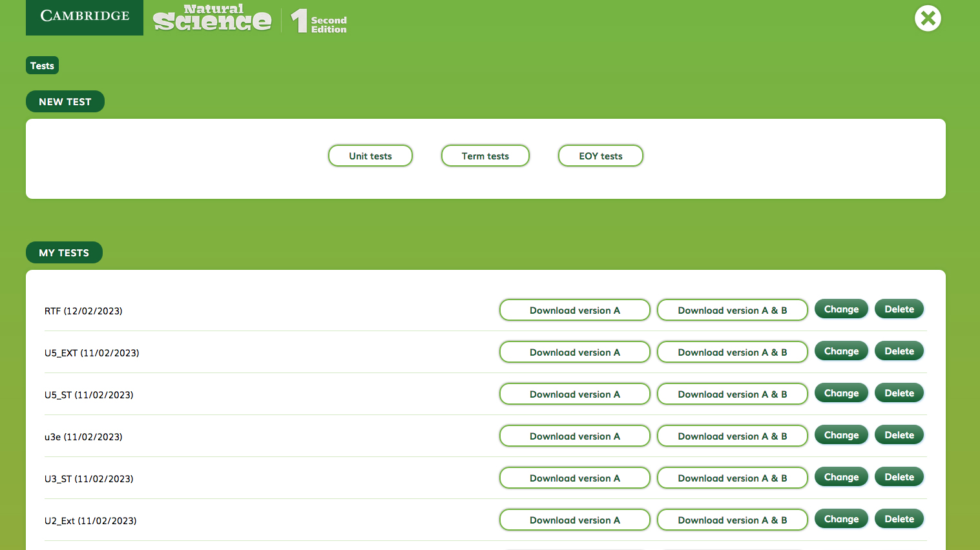The height and width of the screenshot is (550, 980).
Task: Close the tests panel with X icon
Action: point(928,18)
